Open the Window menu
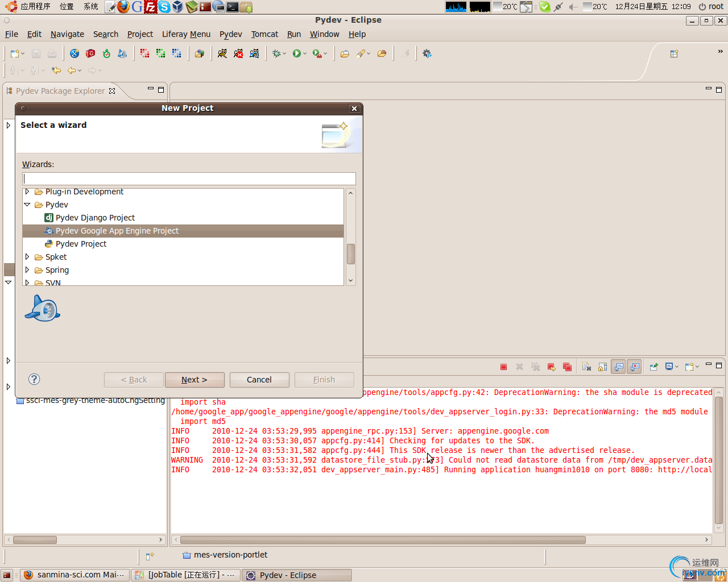The width and height of the screenshot is (728, 582). 325,34
